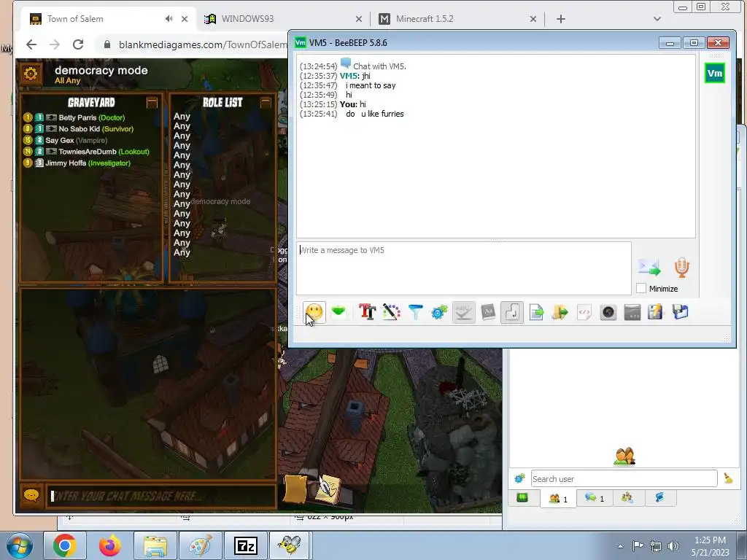Open chat settings with the blue gears icon
The width and height of the screenshot is (747, 560).
[x=439, y=312]
